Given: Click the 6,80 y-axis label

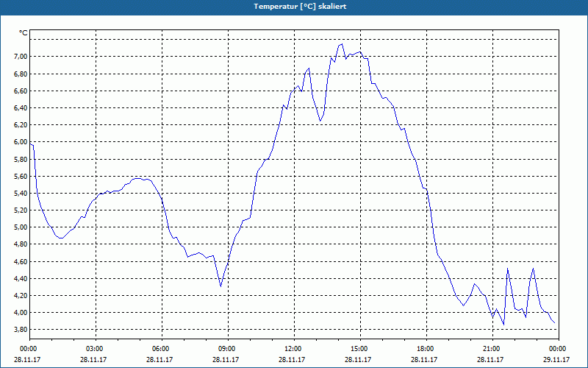Looking at the screenshot, I should point(21,74).
